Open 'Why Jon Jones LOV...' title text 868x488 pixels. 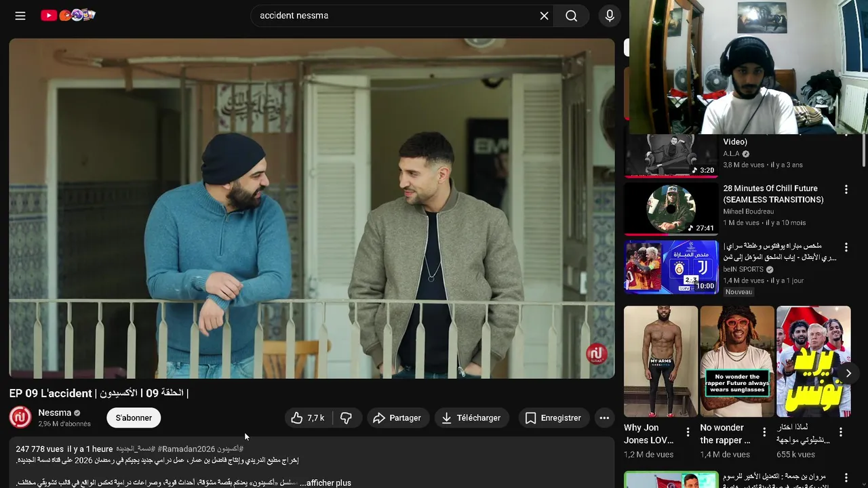649,434
